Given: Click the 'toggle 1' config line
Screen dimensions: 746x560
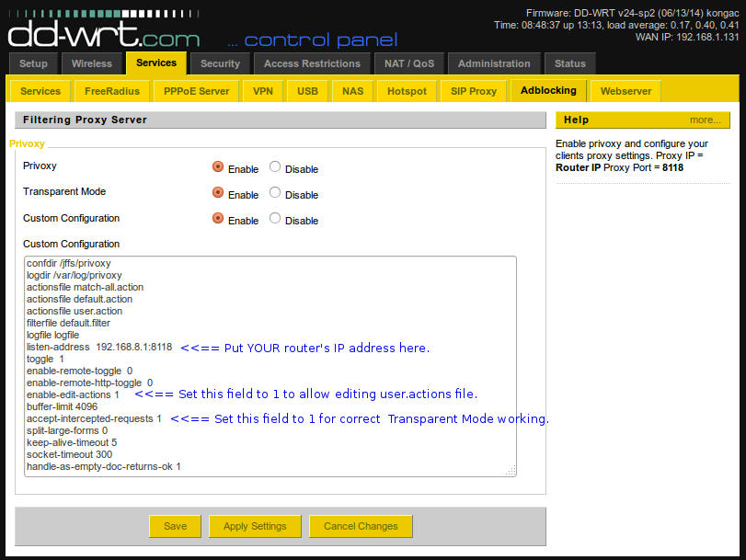Looking at the screenshot, I should pos(45,359).
